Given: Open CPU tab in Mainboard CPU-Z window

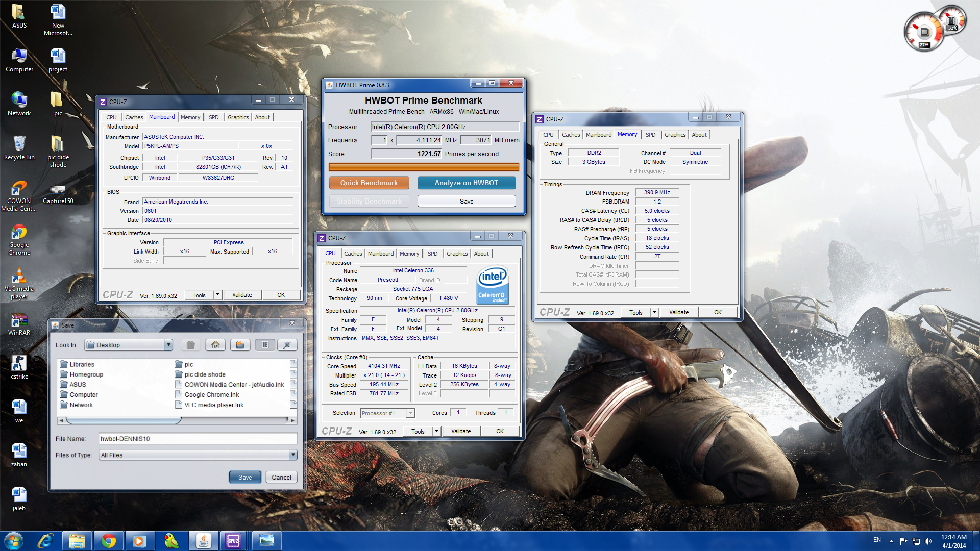Looking at the screenshot, I should click(x=111, y=117).
